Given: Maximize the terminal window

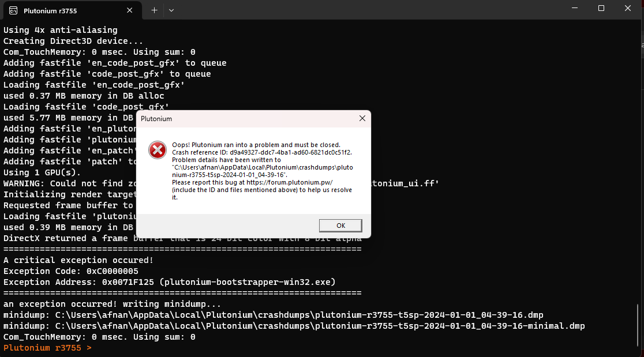Looking at the screenshot, I should point(601,8).
